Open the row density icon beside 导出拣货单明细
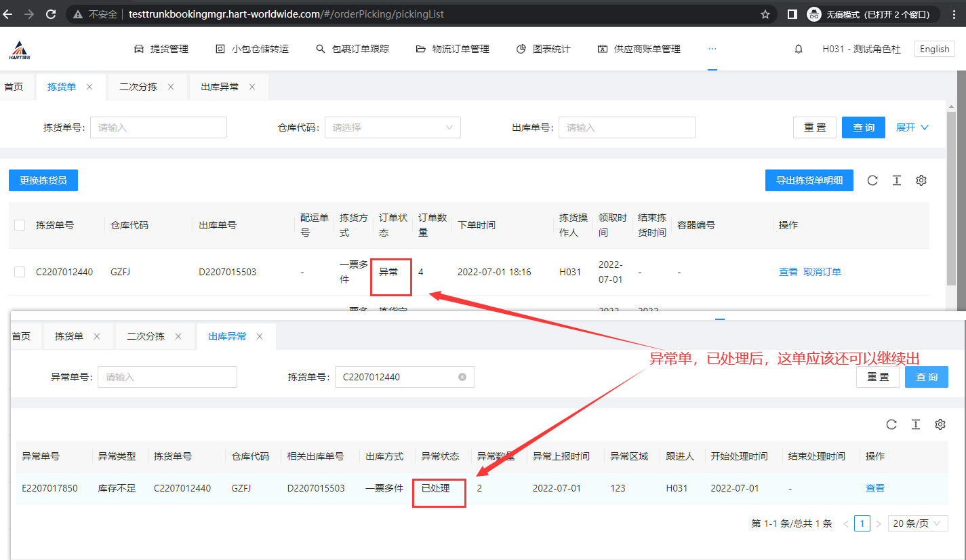Viewport: 966px width, 560px height. (897, 180)
